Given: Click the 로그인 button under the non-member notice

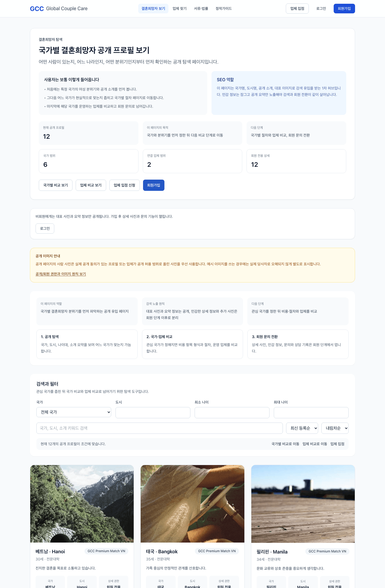Looking at the screenshot, I should click(x=45, y=229).
